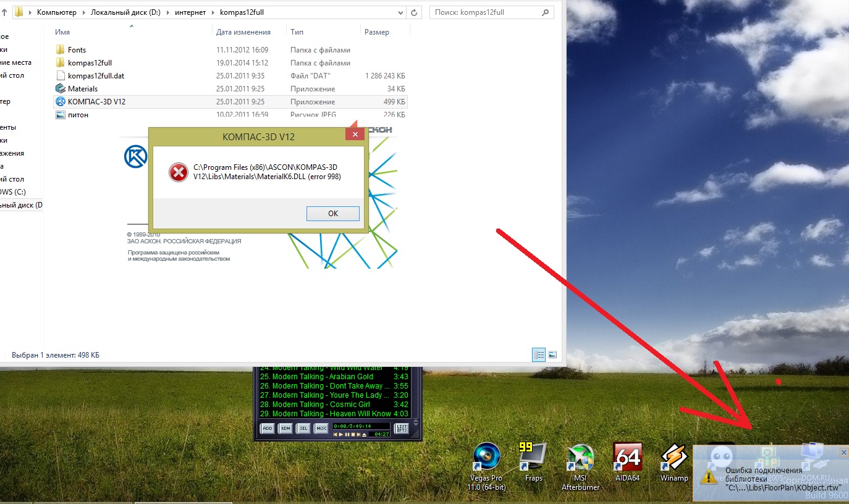849x504 pixels.
Task: Dismiss the library connection error notification
Action: click(844, 452)
